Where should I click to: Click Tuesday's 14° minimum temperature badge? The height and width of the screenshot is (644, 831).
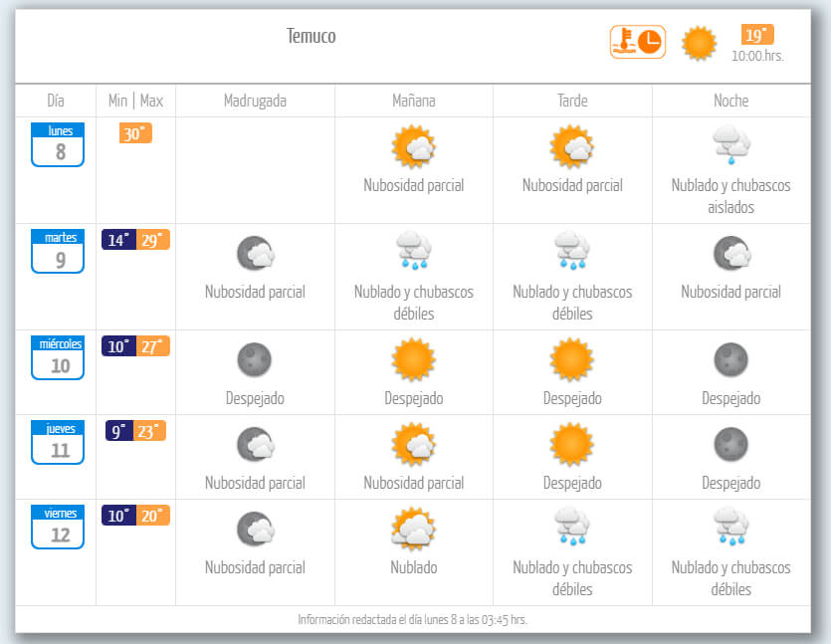[118, 240]
